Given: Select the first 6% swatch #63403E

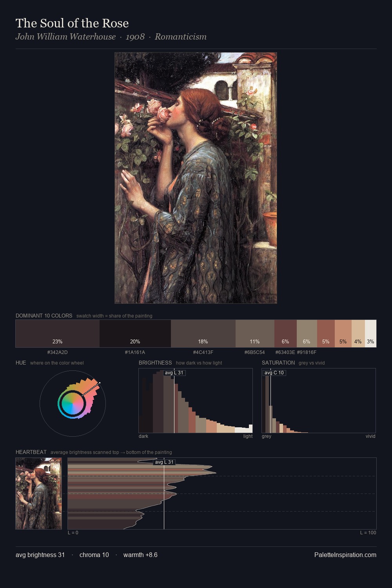Looking at the screenshot, I should pyautogui.click(x=285, y=334).
